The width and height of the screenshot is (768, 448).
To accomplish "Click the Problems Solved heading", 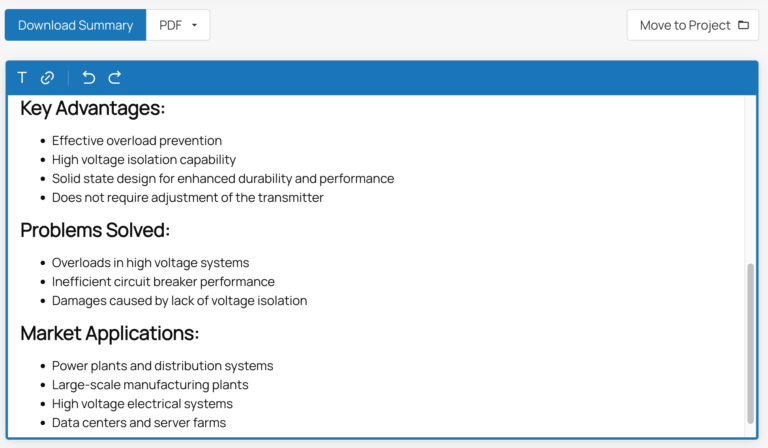I will coord(95,230).
